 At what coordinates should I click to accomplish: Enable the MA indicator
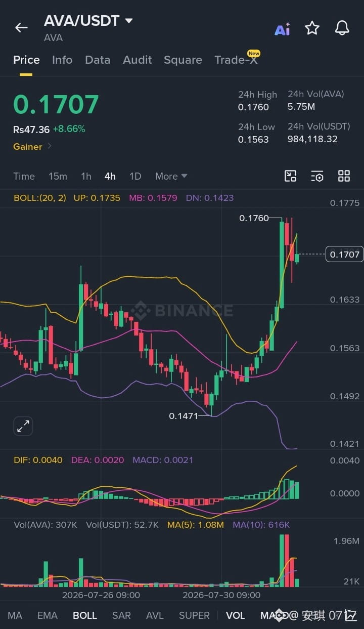15,615
